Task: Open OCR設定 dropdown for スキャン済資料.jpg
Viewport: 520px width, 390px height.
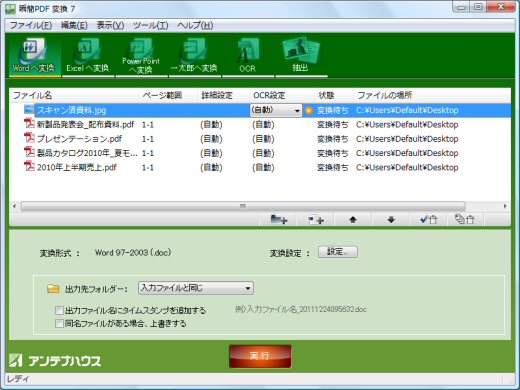Action: click(276, 110)
